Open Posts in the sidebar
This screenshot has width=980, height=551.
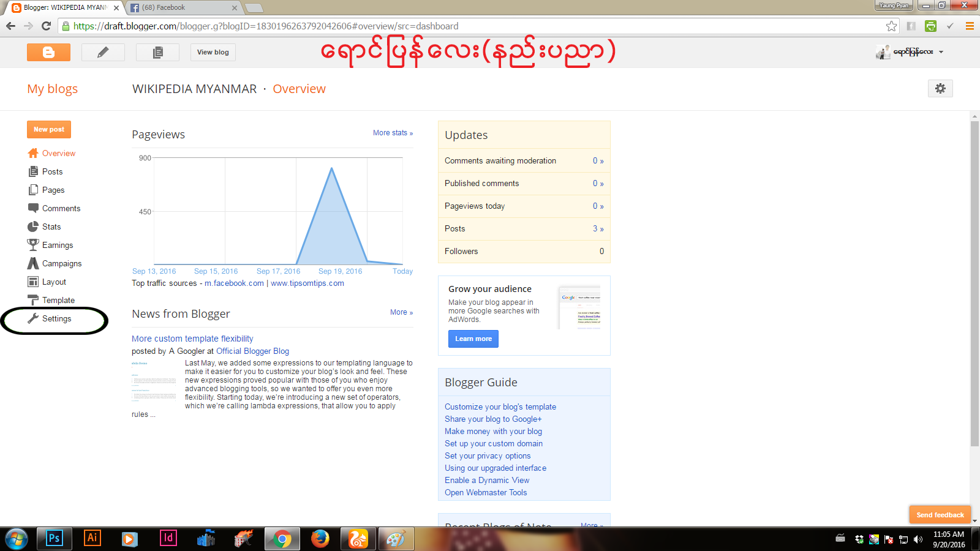pos(52,171)
